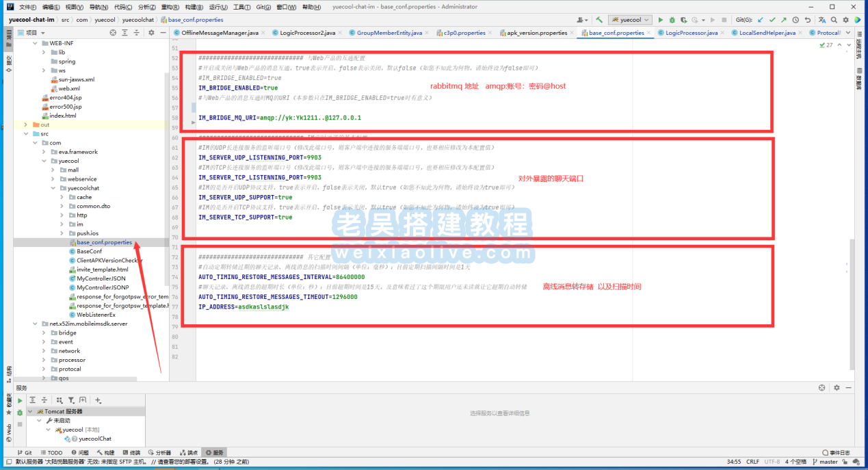Click the filter icon in Services toolbar

tap(69, 400)
